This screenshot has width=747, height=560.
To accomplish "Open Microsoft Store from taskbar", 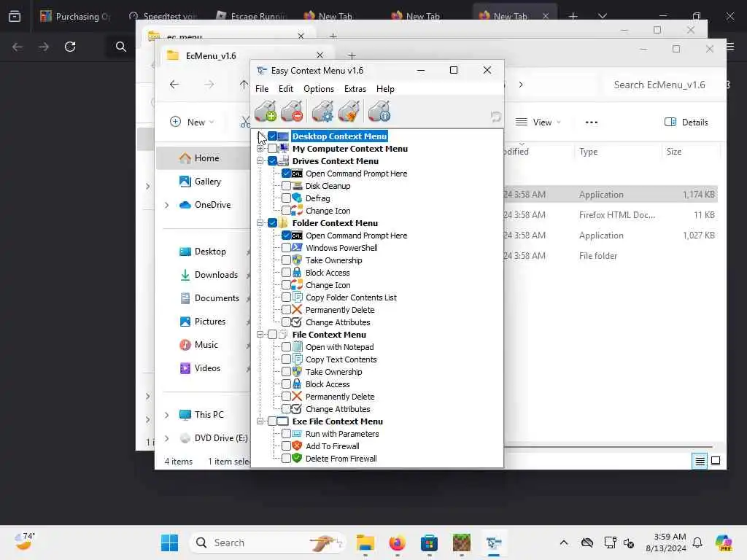I will pyautogui.click(x=429, y=542).
